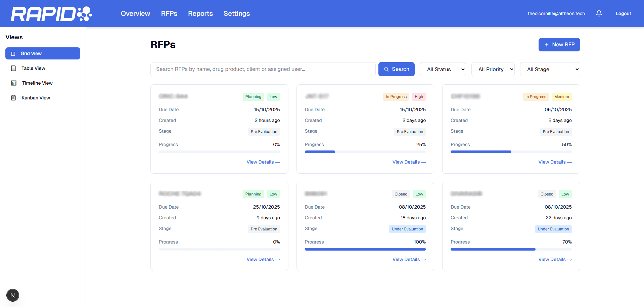The width and height of the screenshot is (644, 307).
Task: Open Timeline View via its chart icon
Action: point(14,83)
